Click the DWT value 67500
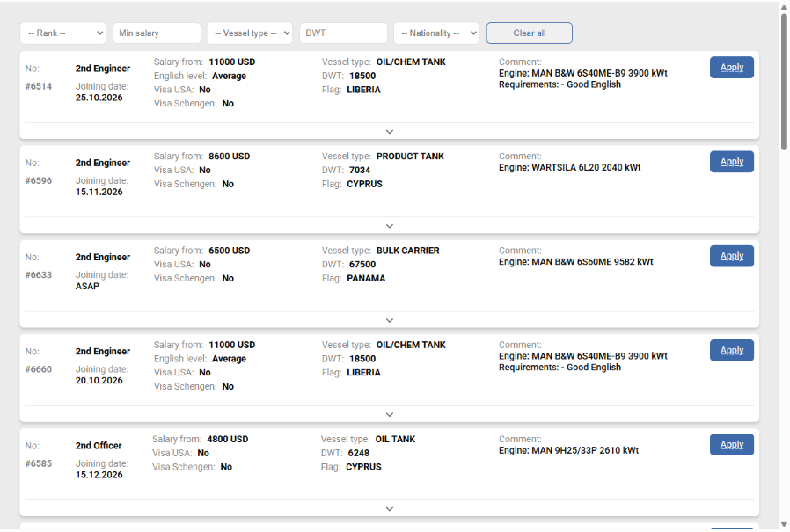Screen dimensions: 790x532 pyautogui.click(x=362, y=264)
